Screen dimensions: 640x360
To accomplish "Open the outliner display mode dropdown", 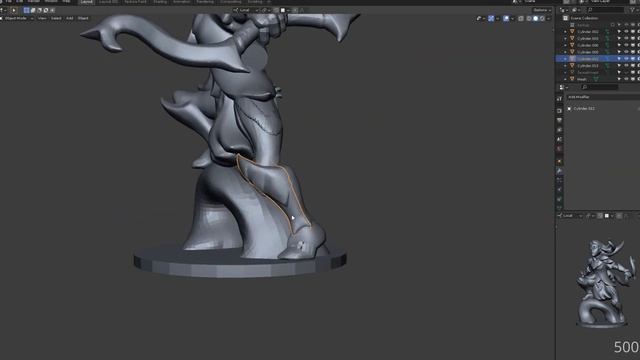I will click(575, 10).
